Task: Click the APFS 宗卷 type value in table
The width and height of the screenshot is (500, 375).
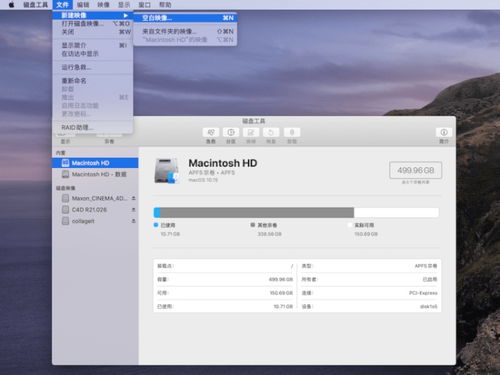Action: click(426, 266)
